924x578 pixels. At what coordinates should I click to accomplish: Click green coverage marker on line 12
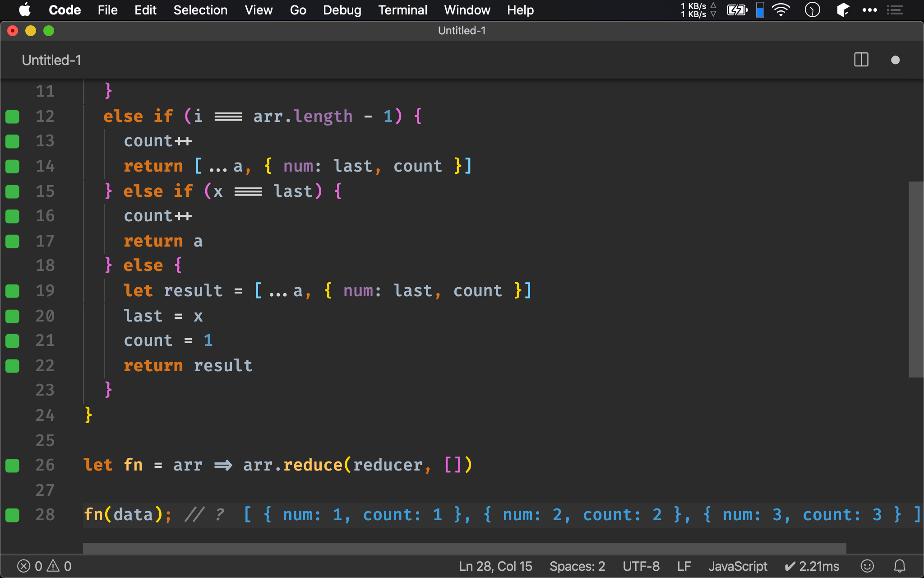tap(12, 117)
